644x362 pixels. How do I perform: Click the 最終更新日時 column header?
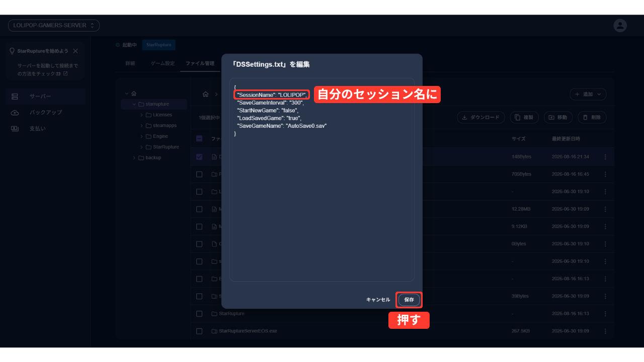coord(566,139)
